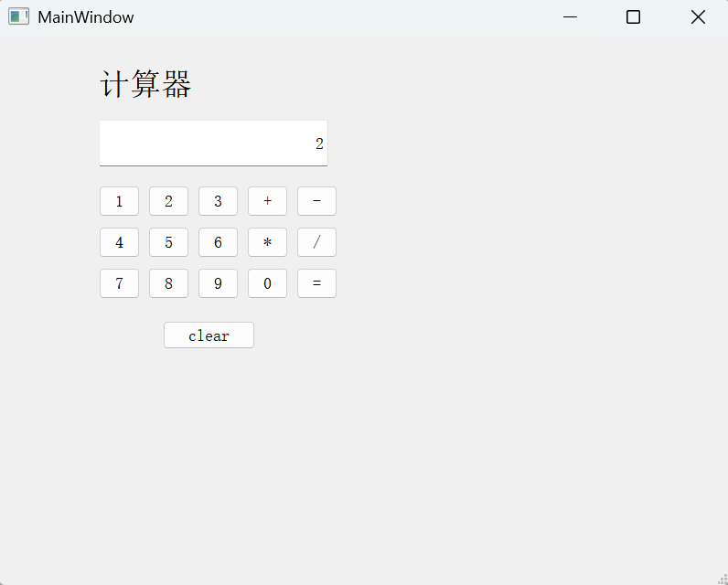
Task: Click the digit 7 button
Action: [x=119, y=283]
